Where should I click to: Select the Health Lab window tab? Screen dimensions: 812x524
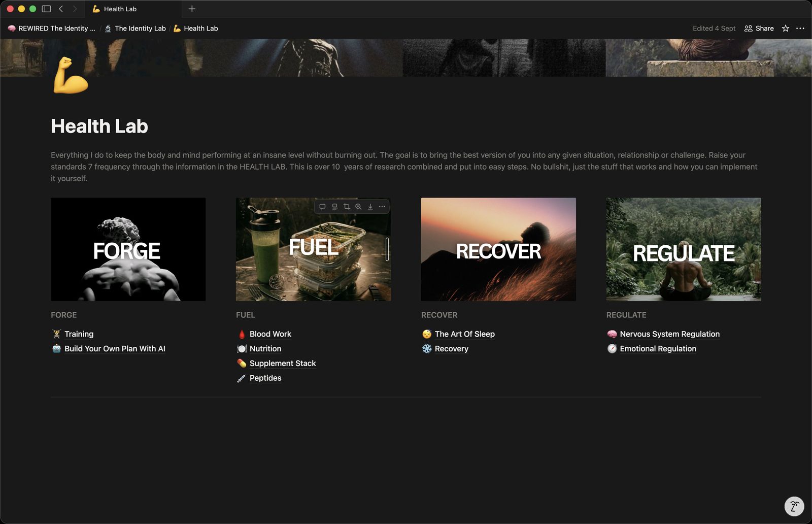click(x=133, y=9)
